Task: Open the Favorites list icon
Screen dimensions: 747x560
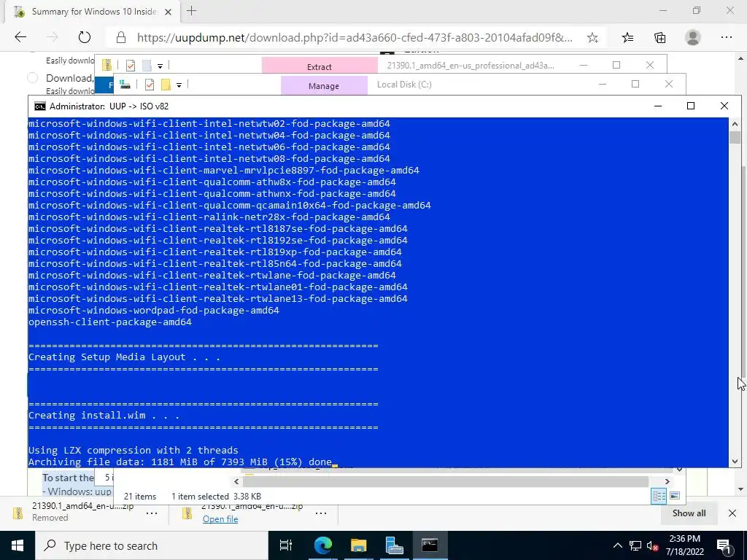Action: point(627,38)
